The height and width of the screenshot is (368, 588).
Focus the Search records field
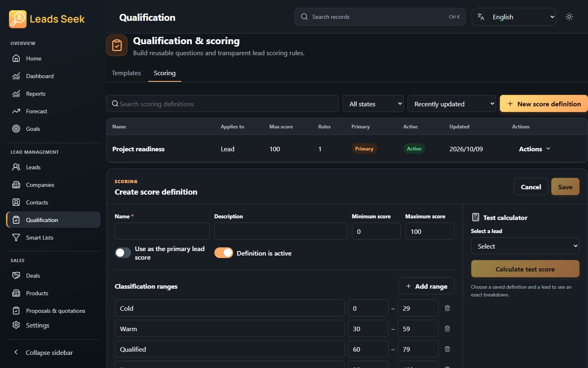pyautogui.click(x=380, y=17)
